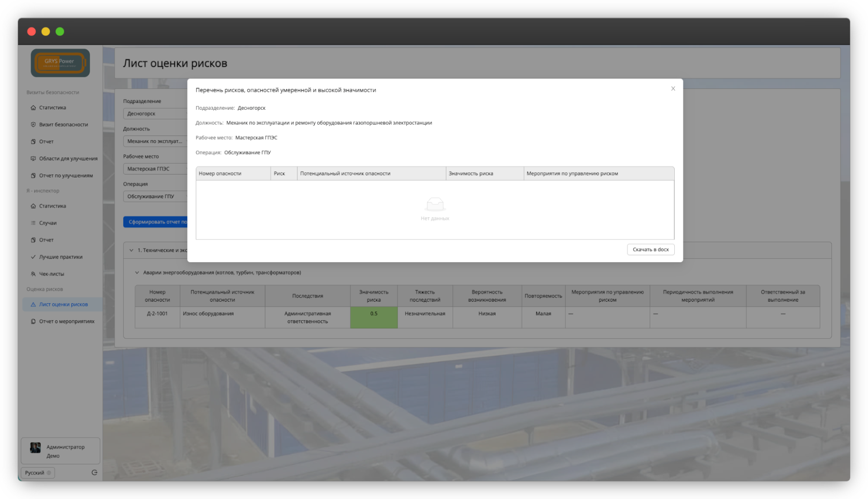Open the Русский language selector
Image resolution: width=868 pixels, height=499 pixels.
[37, 473]
